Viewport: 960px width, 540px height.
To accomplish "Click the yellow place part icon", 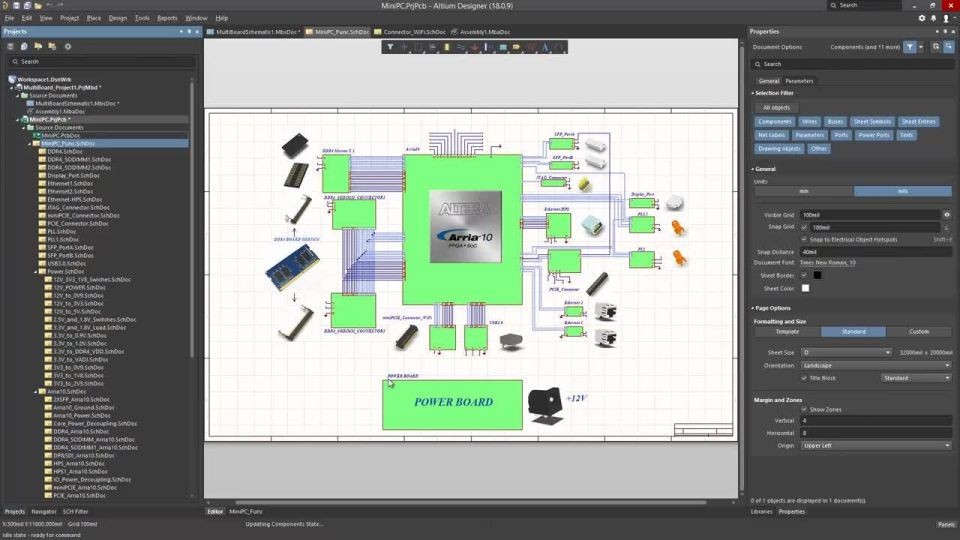I will 447,47.
